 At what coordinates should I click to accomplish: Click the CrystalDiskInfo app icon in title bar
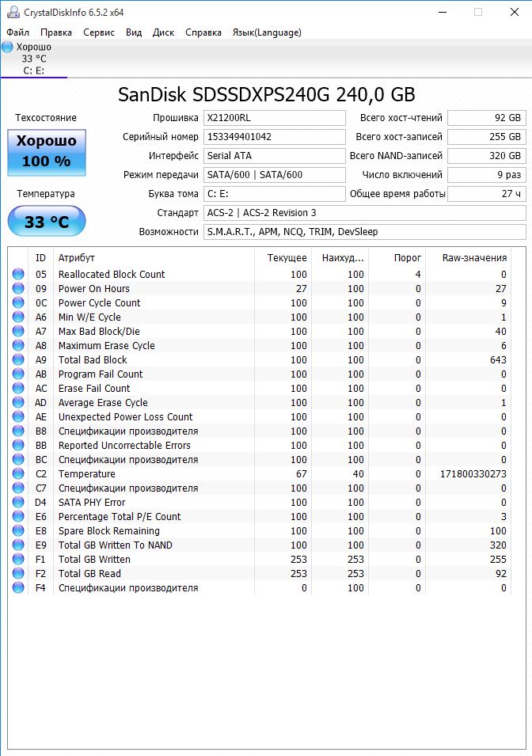pos(13,12)
